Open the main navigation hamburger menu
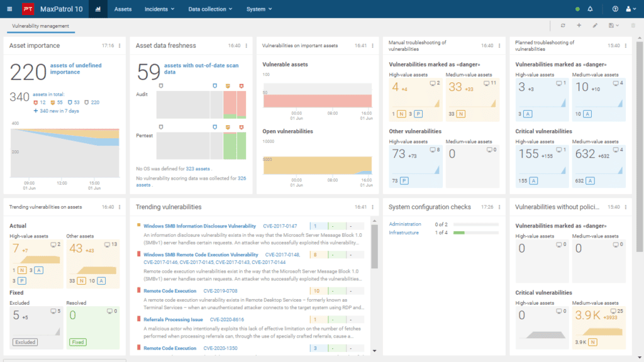Screen dimensions: 644x362 [9, 9]
